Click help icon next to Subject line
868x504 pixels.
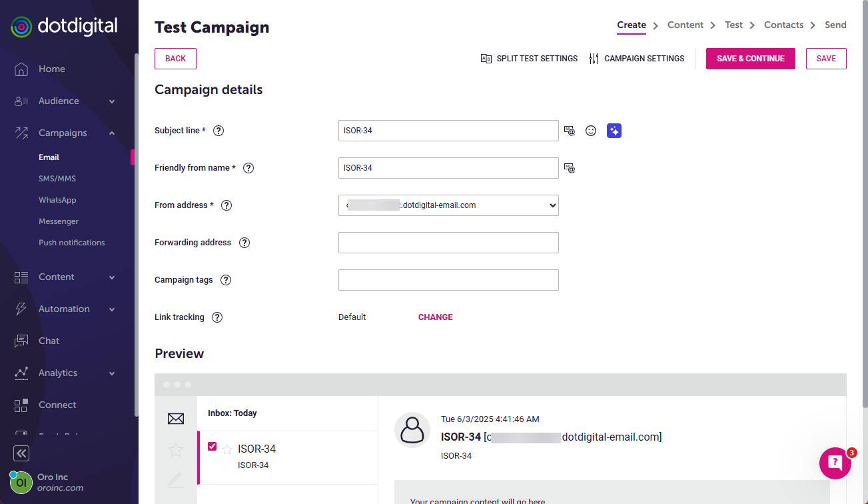218,131
